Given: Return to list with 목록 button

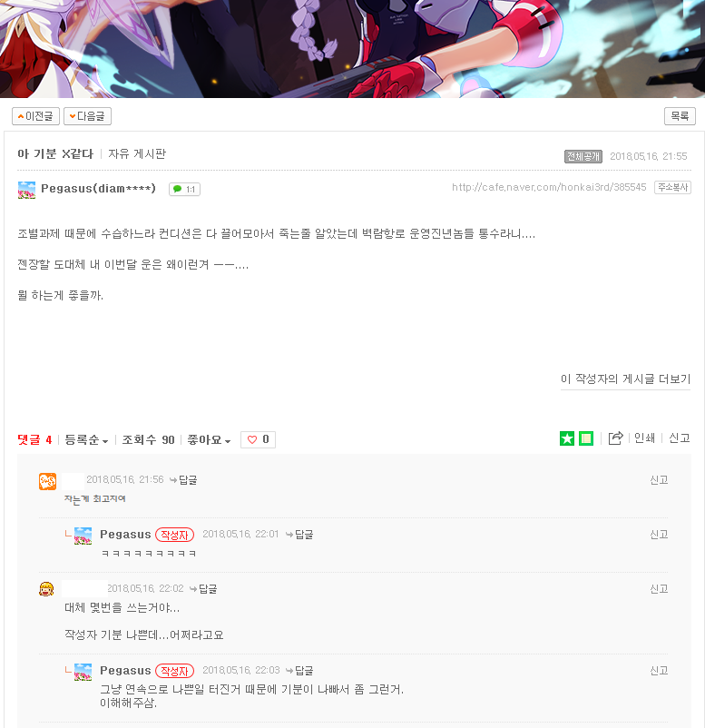Looking at the screenshot, I should (680, 116).
